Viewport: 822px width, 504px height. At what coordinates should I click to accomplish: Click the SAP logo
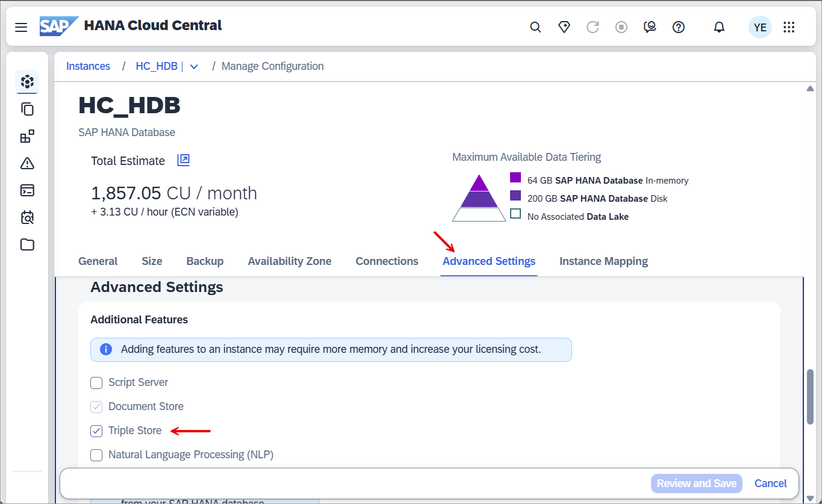click(x=58, y=26)
